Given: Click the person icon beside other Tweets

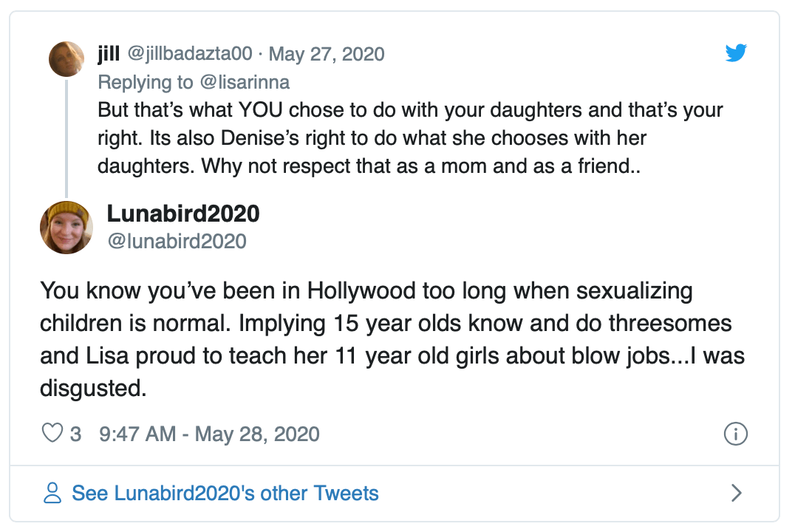Looking at the screenshot, I should pyautogui.click(x=52, y=493).
